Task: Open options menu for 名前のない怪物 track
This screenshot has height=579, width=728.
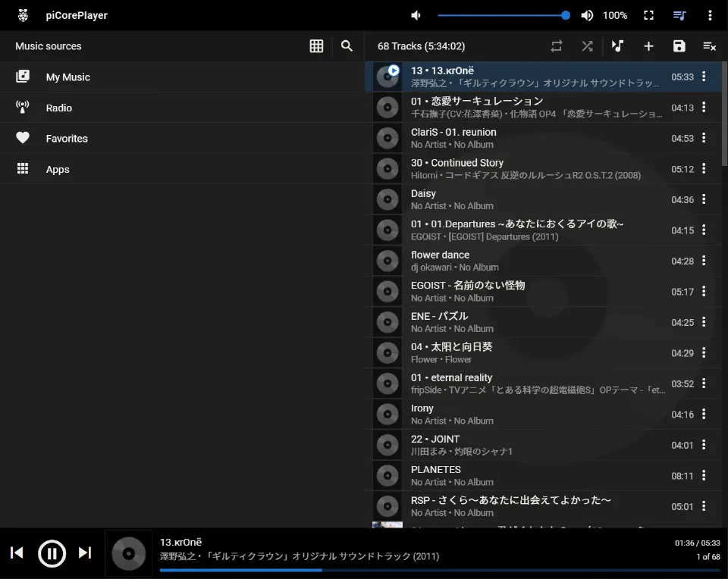Action: pyautogui.click(x=704, y=291)
